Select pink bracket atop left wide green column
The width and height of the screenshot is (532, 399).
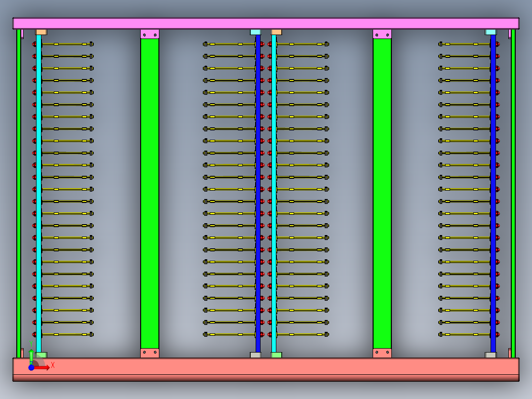click(x=150, y=34)
